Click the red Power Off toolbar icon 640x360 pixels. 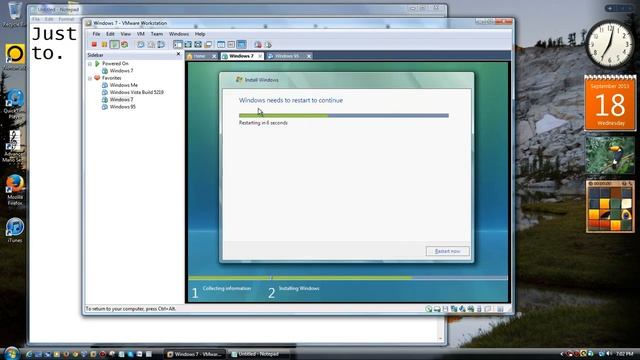(x=94, y=44)
